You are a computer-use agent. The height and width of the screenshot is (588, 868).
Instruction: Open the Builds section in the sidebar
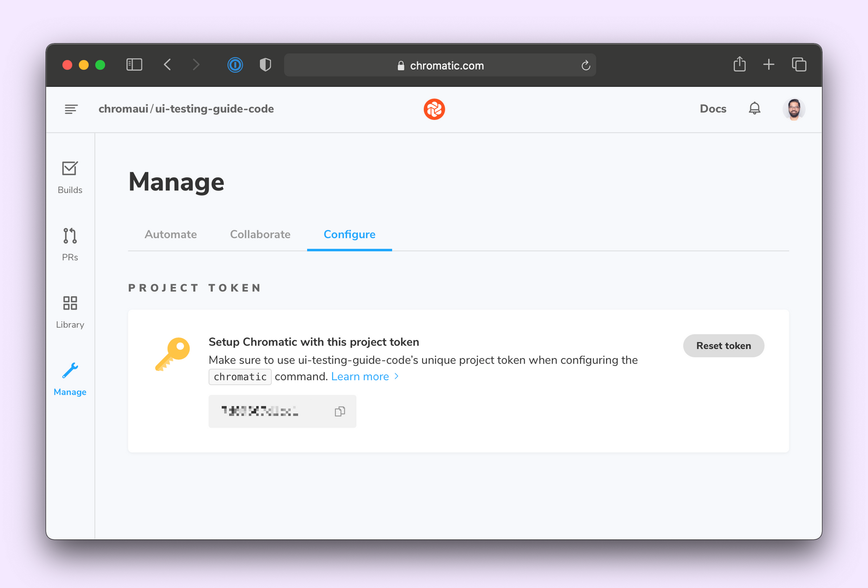click(69, 176)
